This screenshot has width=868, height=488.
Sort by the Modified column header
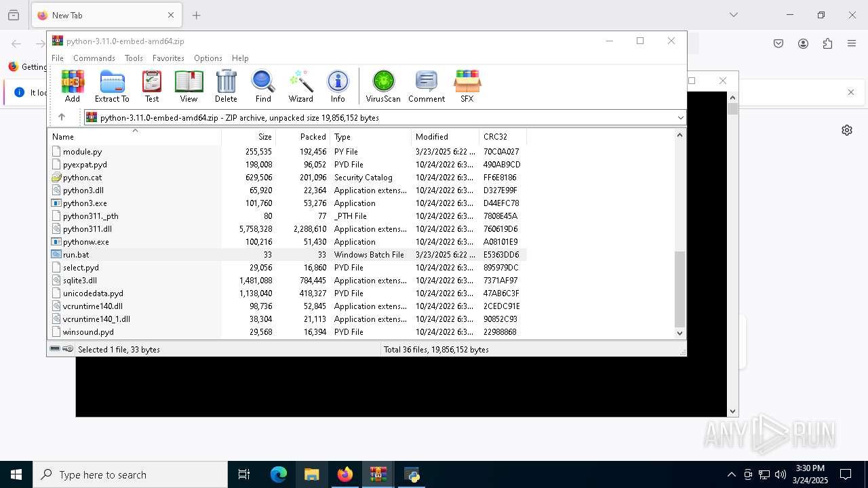(446, 136)
